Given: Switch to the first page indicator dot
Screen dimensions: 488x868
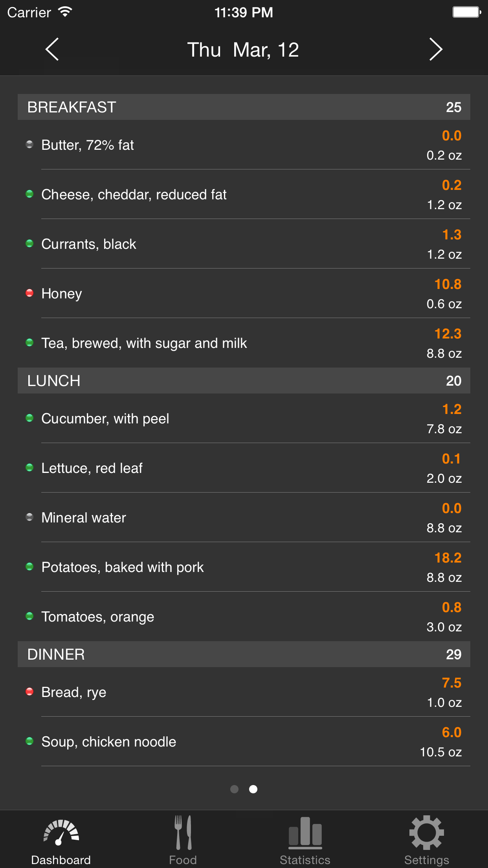Looking at the screenshot, I should tap(235, 789).
